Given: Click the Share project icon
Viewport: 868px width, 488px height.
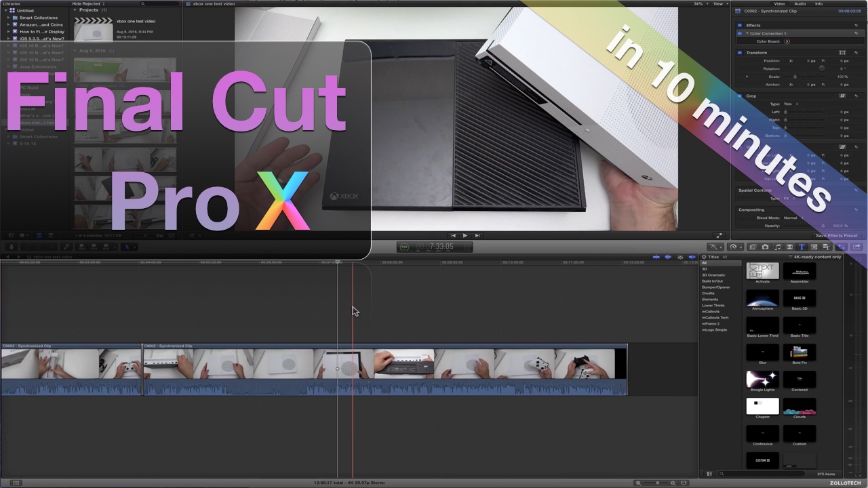Looking at the screenshot, I should pos(856,247).
